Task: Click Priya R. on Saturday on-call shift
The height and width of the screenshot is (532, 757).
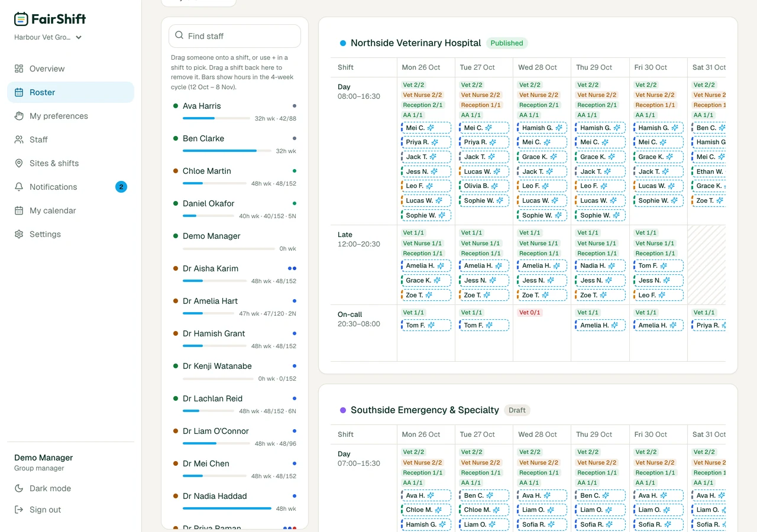Action: (x=708, y=325)
